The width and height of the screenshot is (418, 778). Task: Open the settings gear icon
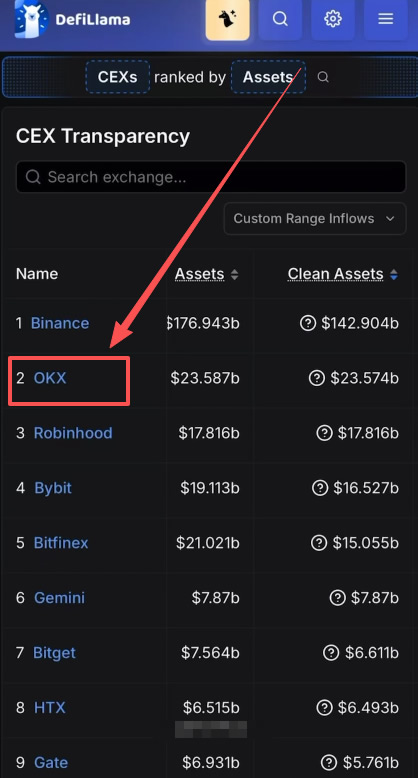(333, 19)
